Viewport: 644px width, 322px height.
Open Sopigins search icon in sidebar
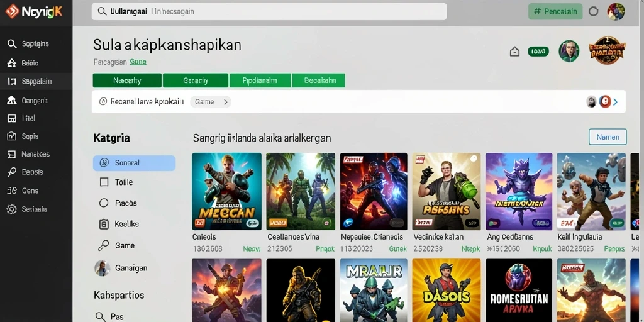[x=12, y=43]
